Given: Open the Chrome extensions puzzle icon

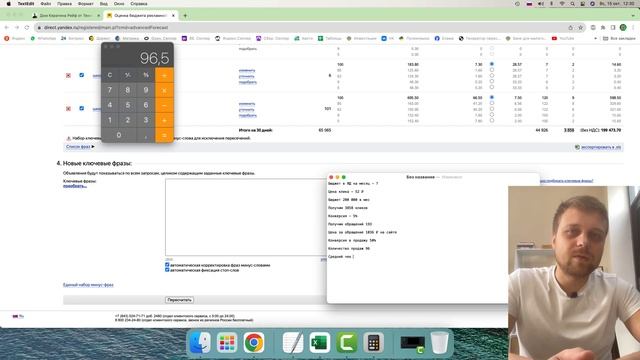Looking at the screenshot, I should 603,27.
